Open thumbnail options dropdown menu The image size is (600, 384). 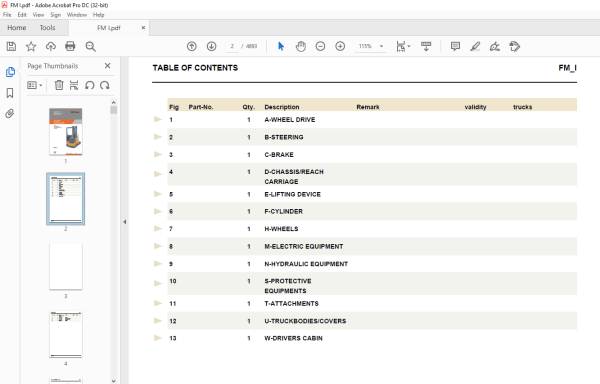click(34, 85)
